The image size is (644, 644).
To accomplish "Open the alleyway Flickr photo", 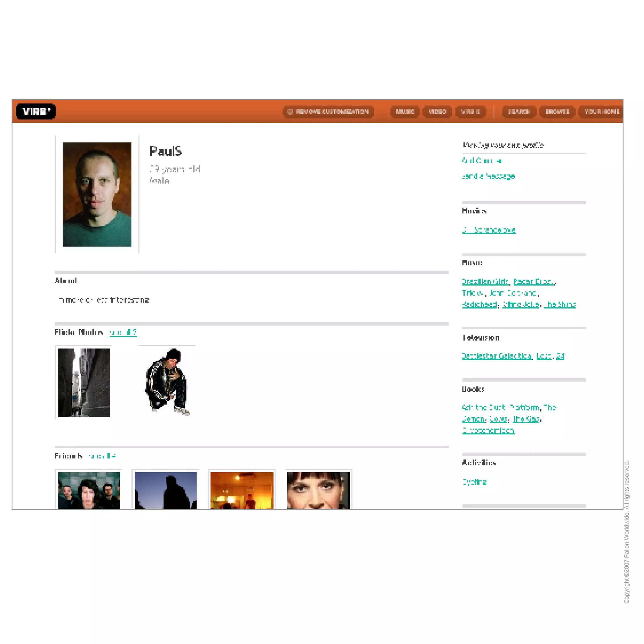I will 84,383.
